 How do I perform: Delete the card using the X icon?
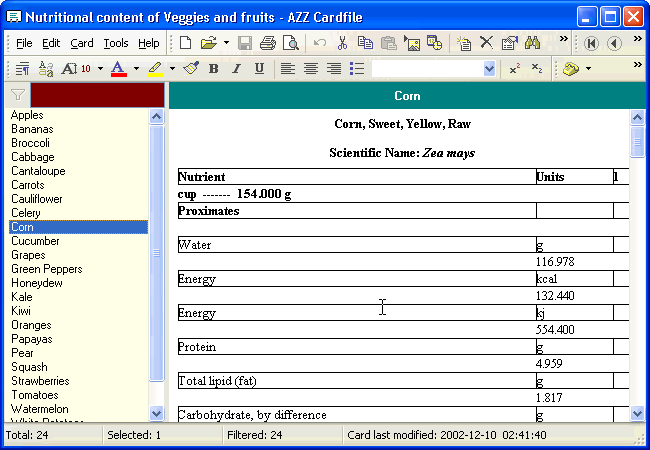486,43
